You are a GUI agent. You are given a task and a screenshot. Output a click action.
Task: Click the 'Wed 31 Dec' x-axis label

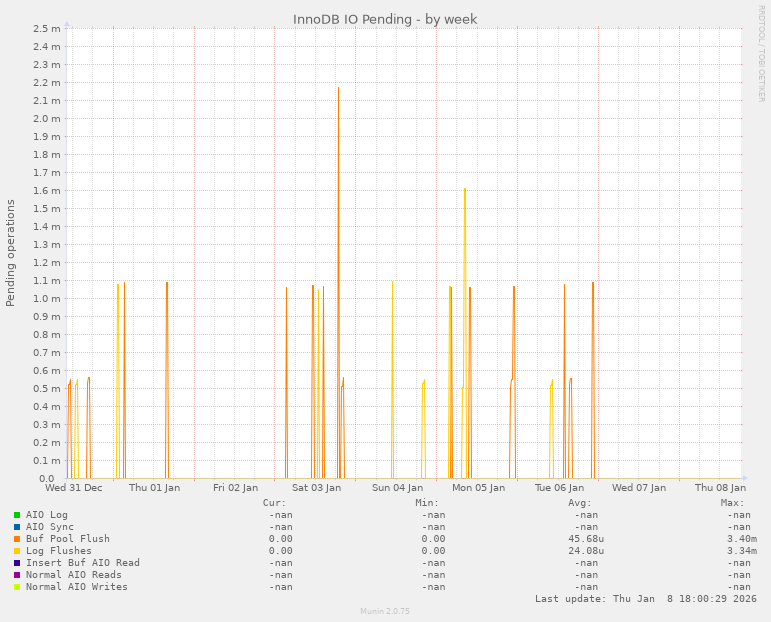(74, 488)
